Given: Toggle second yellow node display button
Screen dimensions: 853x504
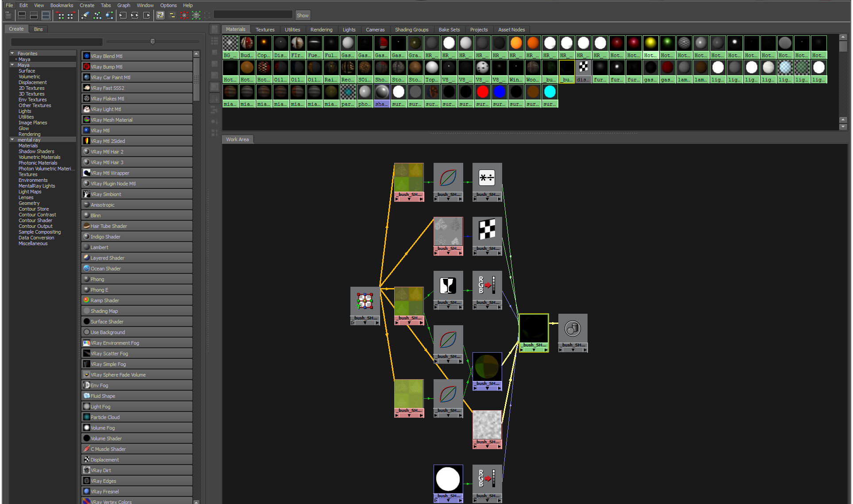Looking at the screenshot, I should (x=173, y=15).
